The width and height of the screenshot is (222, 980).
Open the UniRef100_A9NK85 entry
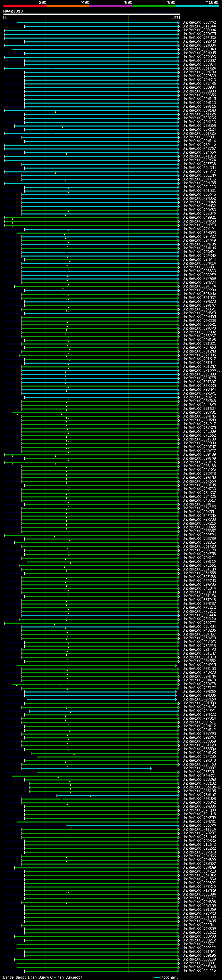coord(199,183)
